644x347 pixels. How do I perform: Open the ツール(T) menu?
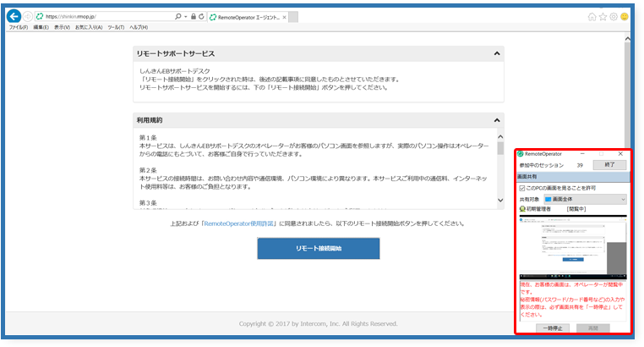[x=116, y=27]
